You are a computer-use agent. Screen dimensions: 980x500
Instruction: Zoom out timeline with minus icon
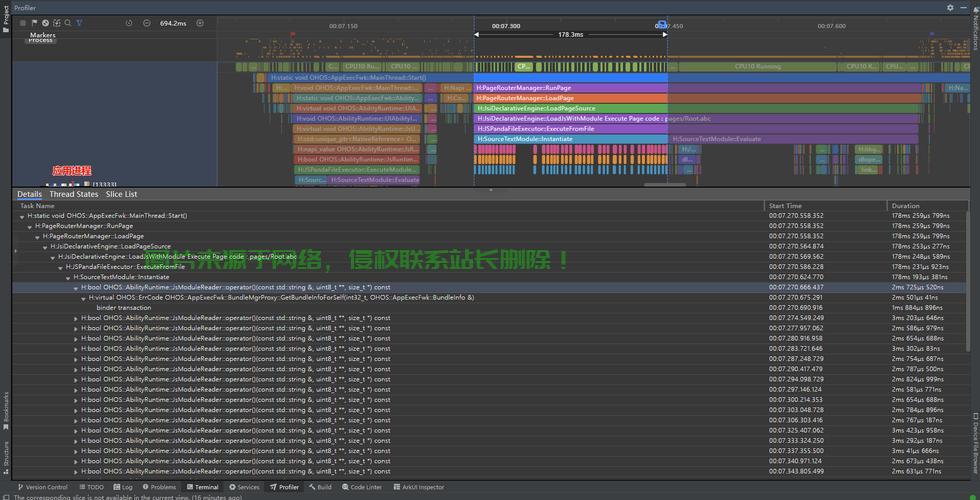pyautogui.click(x=146, y=23)
